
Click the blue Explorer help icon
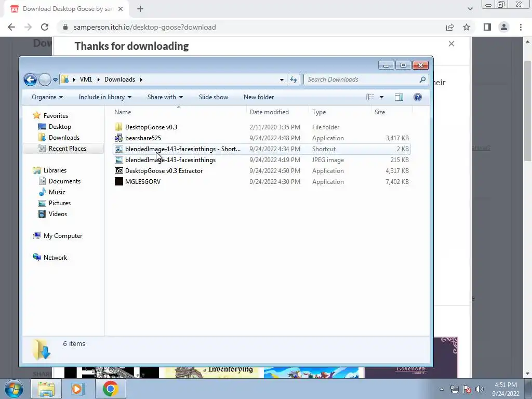click(x=418, y=97)
